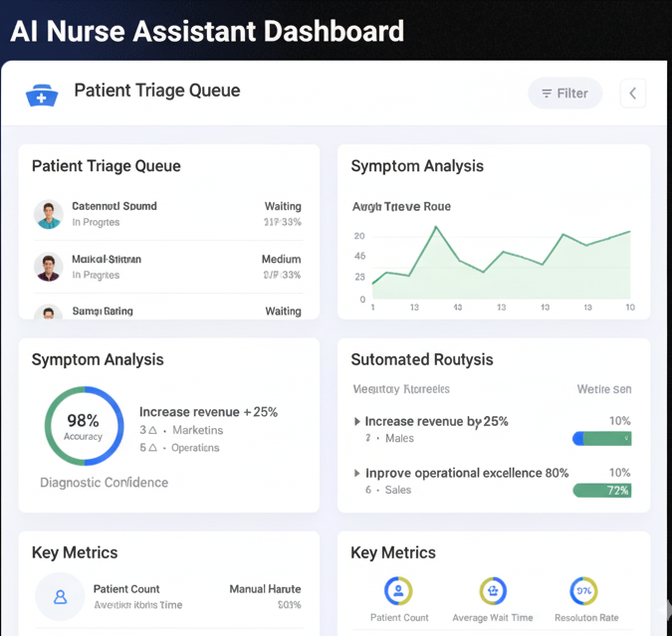Collapse panel with the left chevron

tap(633, 94)
